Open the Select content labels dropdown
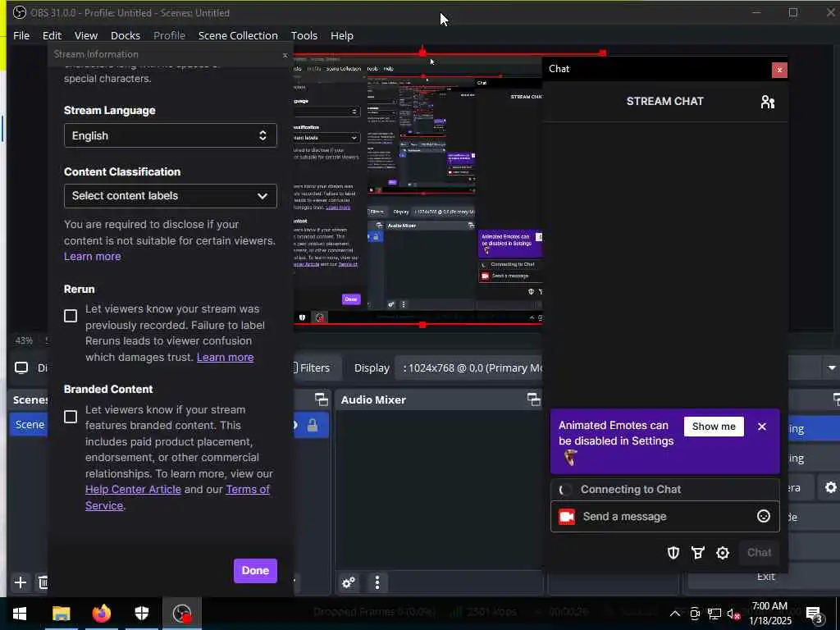The image size is (840, 630). [171, 196]
